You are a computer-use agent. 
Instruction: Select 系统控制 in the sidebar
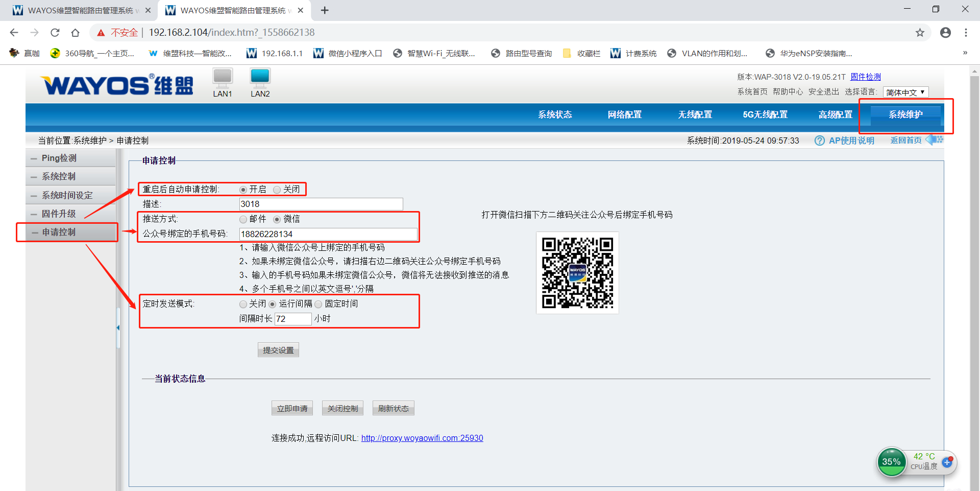coord(70,176)
